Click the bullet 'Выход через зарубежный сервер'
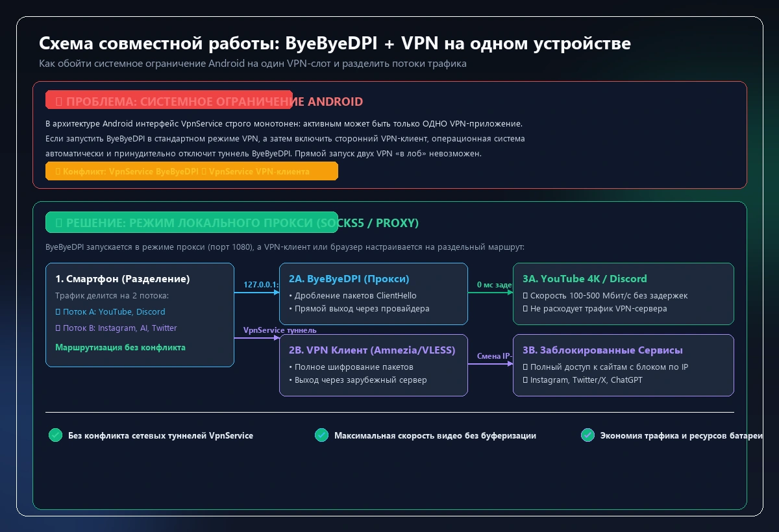The width and height of the screenshot is (779, 532). [x=358, y=380]
